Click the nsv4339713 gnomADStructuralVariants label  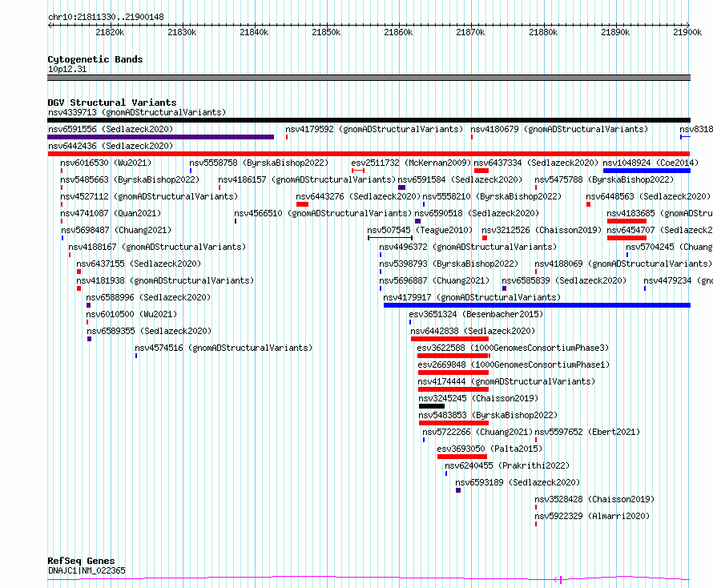click(137, 112)
